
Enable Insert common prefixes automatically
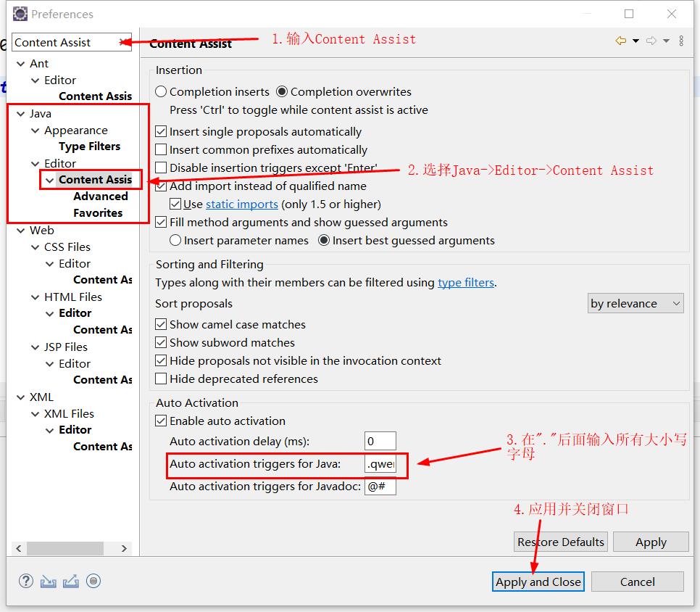coord(161,149)
